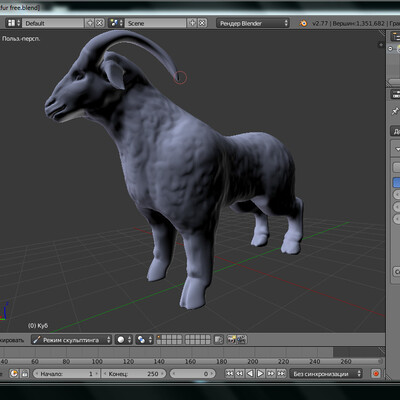Toggle the timeline range lock icon
Image resolution: width=400 pixels, height=400 pixels.
click(x=25, y=374)
